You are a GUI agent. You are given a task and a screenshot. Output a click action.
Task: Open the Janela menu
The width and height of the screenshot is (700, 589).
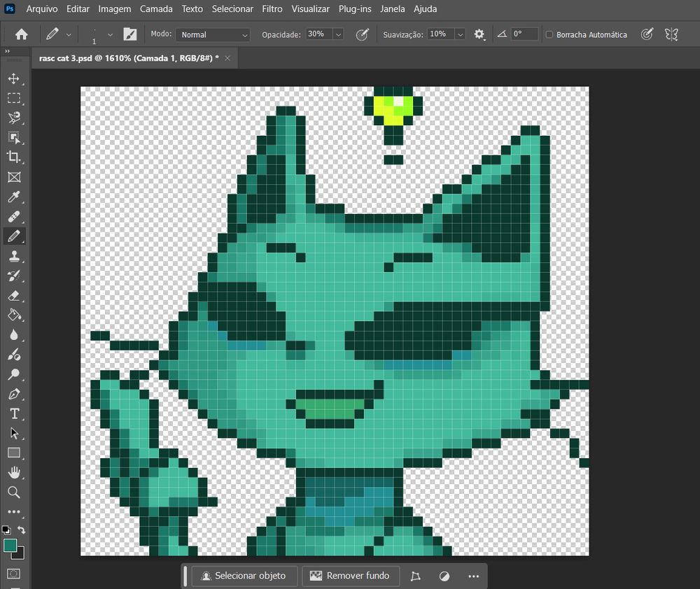pyautogui.click(x=393, y=9)
